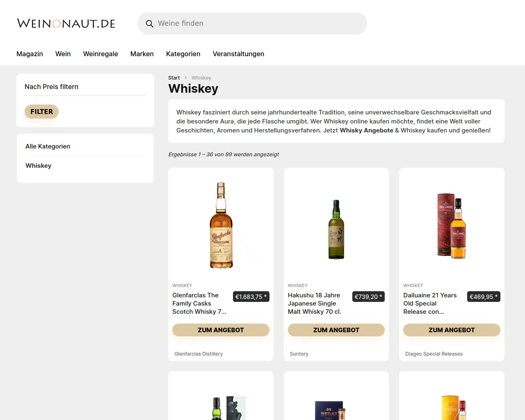The image size is (525, 420).
Task: Click the Weinonaut.de logo
Action: [66, 23]
